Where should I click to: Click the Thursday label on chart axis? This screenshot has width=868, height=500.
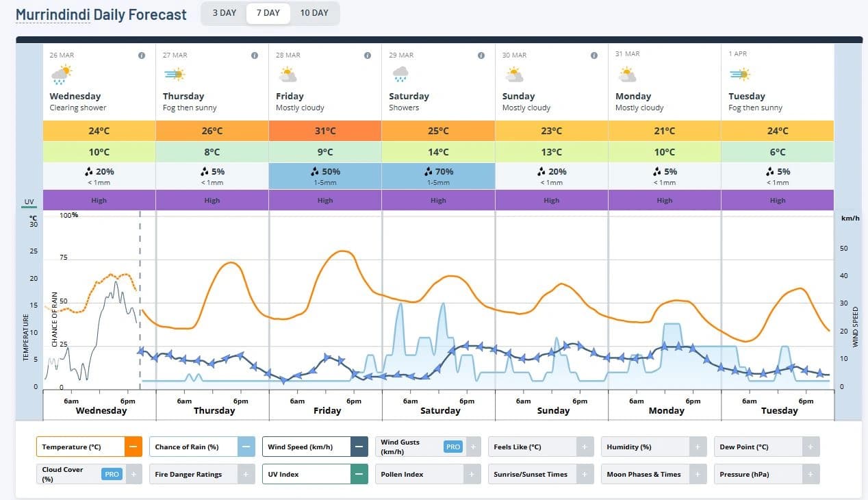214,411
